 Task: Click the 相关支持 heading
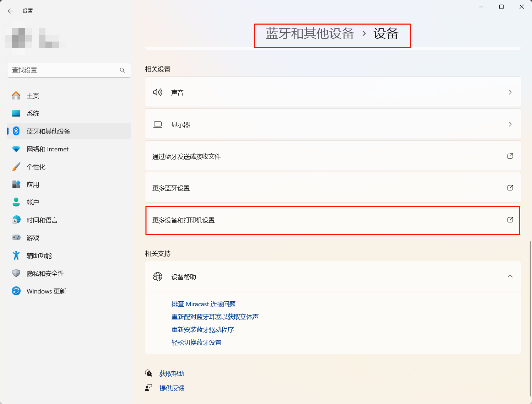pos(158,254)
